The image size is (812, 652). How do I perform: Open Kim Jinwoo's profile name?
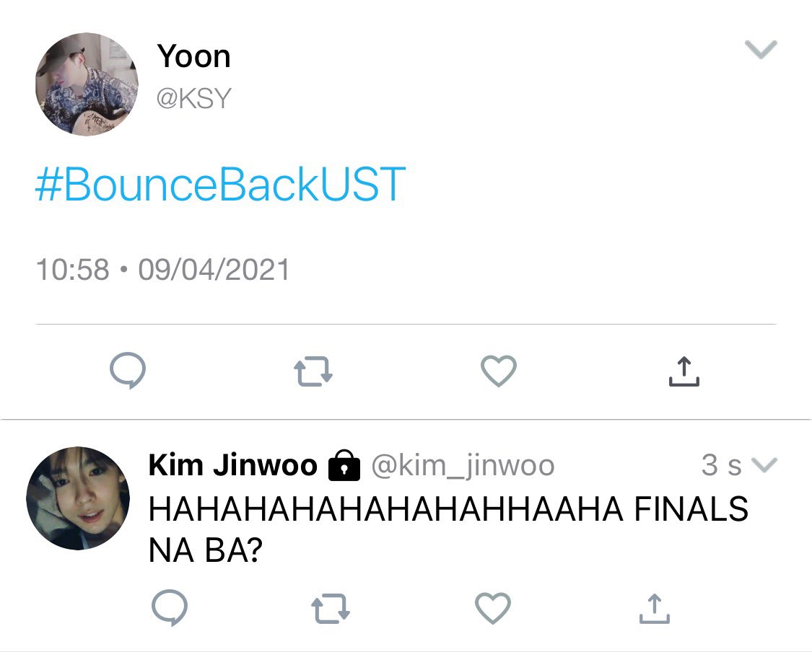tap(232, 464)
